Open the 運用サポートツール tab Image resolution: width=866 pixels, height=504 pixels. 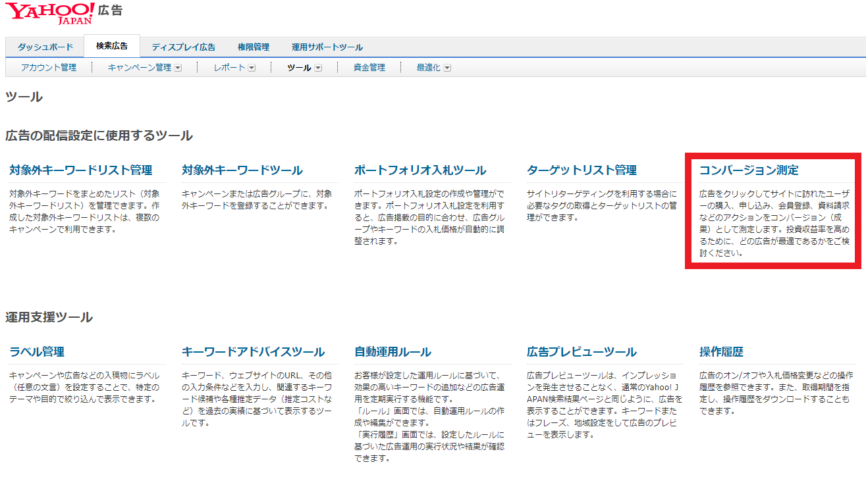[327, 47]
